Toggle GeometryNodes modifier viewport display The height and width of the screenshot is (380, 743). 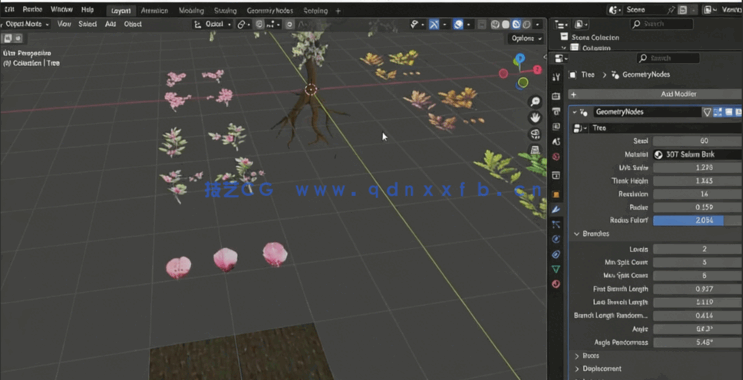[x=728, y=112]
